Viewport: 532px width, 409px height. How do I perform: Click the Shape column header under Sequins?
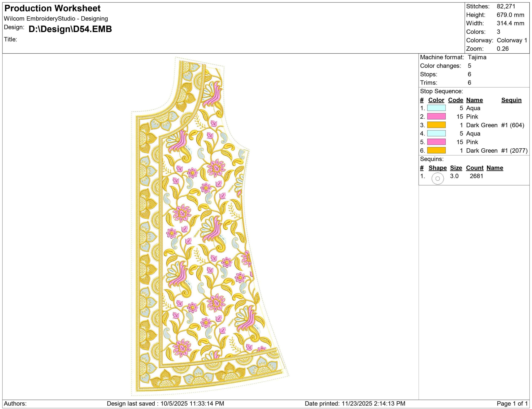[x=437, y=168]
